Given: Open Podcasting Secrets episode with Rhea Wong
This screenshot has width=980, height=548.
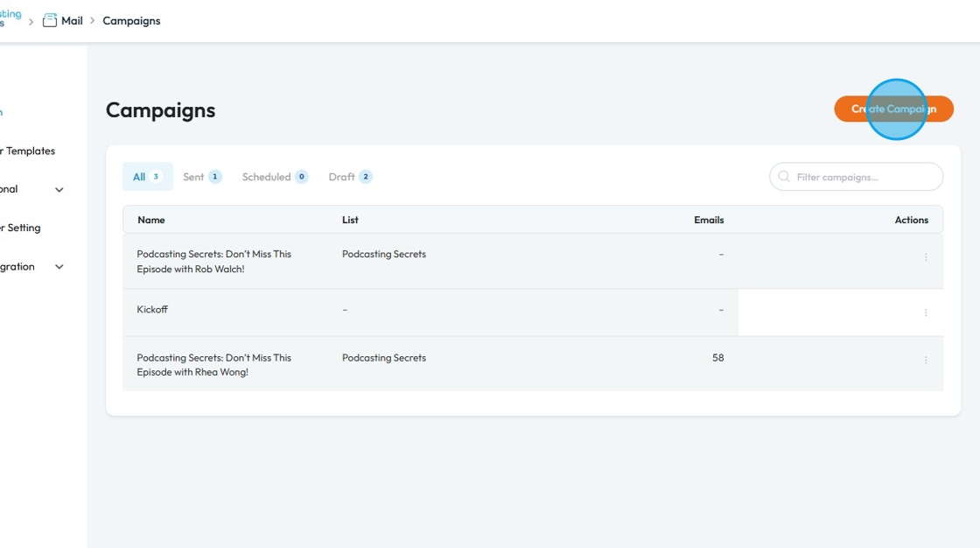Looking at the screenshot, I should pyautogui.click(x=213, y=364).
